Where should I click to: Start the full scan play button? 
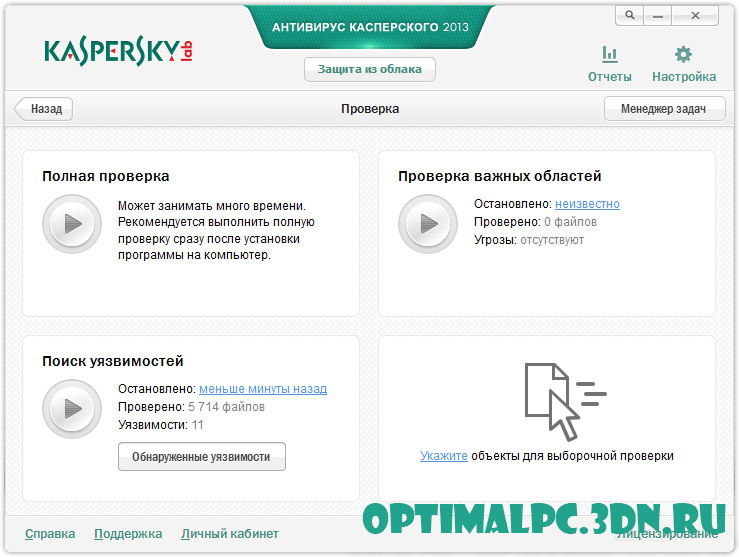click(x=72, y=224)
